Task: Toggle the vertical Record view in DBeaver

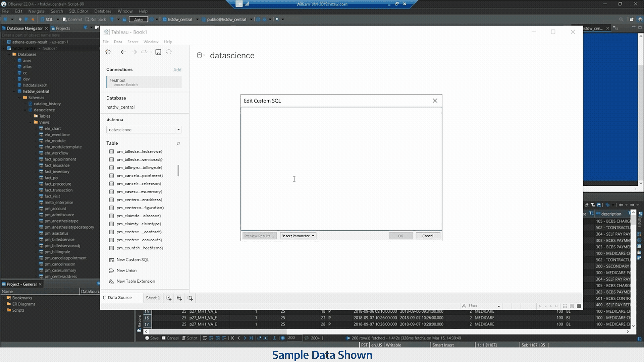Action: click(139, 323)
